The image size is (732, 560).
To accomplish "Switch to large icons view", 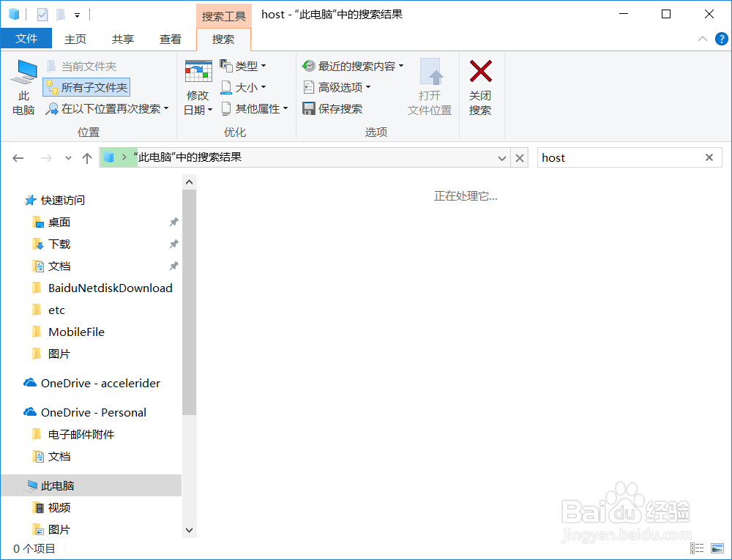I will [x=717, y=548].
